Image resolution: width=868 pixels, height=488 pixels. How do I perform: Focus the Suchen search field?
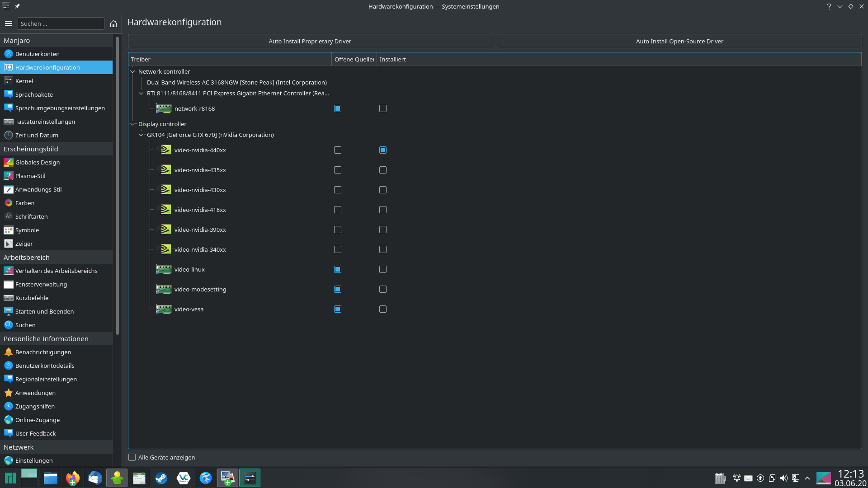tap(61, 23)
